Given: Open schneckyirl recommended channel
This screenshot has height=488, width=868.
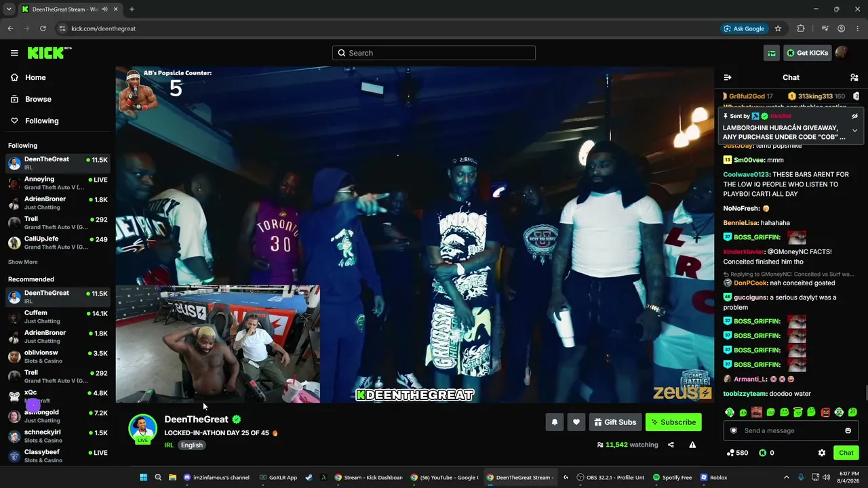Looking at the screenshot, I should (58, 436).
